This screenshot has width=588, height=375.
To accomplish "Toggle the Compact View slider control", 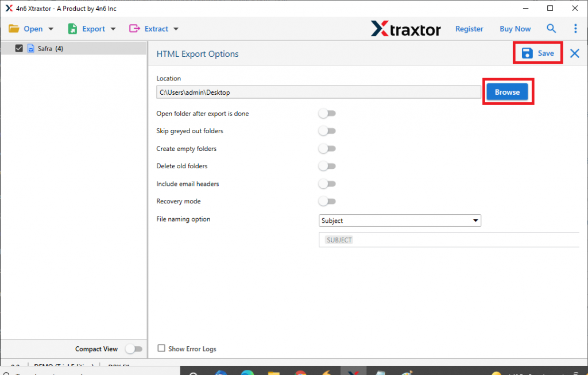I will tap(134, 349).
